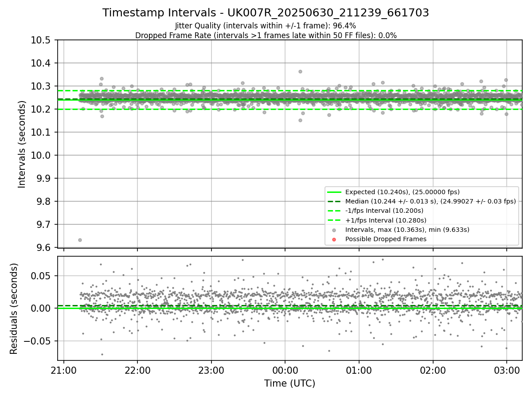Click the 'Expected (10.240s)' legend entry text
The image size is (532, 399).
pos(403,192)
